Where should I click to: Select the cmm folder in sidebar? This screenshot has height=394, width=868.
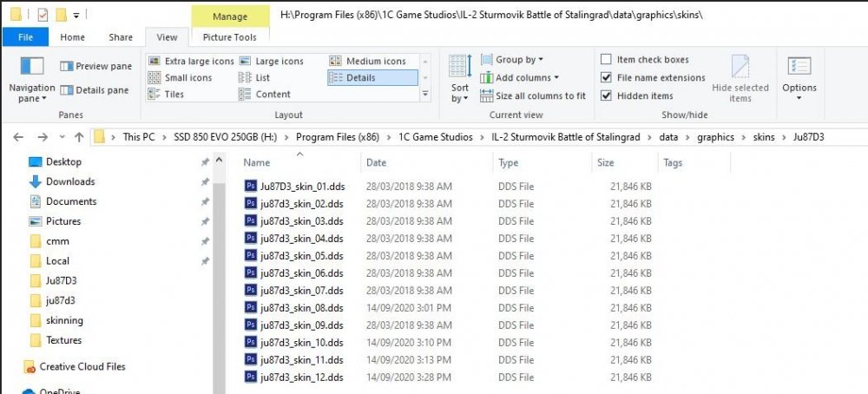point(57,241)
